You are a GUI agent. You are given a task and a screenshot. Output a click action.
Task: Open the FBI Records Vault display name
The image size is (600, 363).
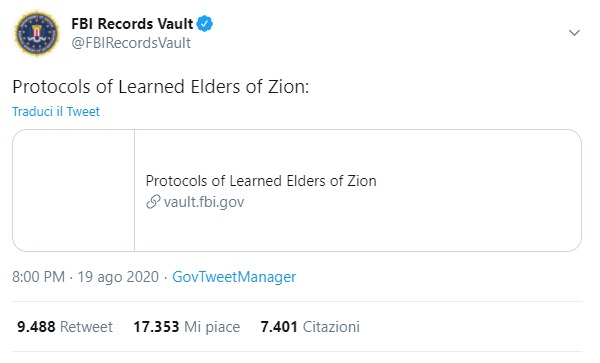click(132, 24)
